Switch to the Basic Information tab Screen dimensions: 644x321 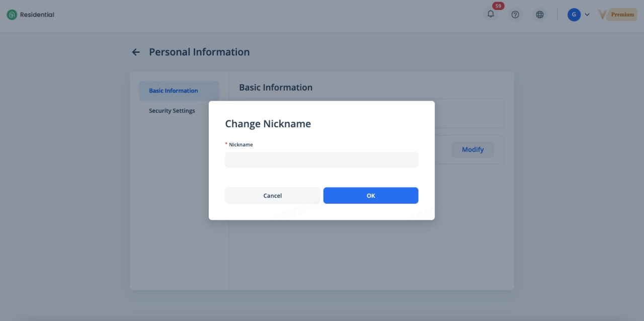(x=174, y=91)
